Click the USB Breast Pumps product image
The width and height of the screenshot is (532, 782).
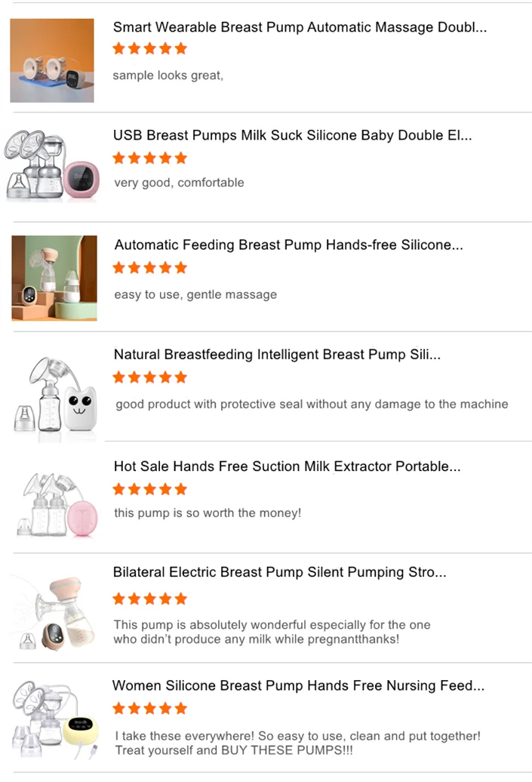click(x=51, y=165)
